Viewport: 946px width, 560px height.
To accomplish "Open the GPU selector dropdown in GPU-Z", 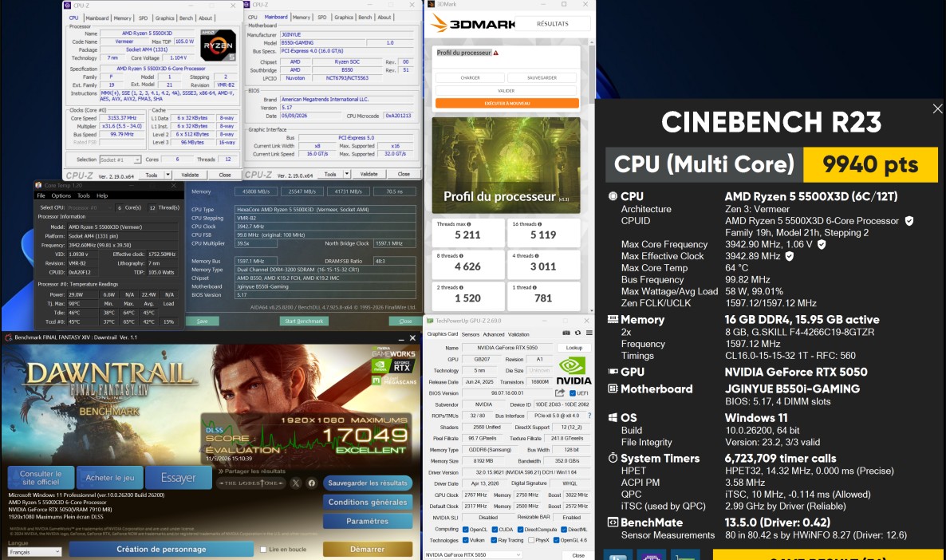I will coord(473,554).
